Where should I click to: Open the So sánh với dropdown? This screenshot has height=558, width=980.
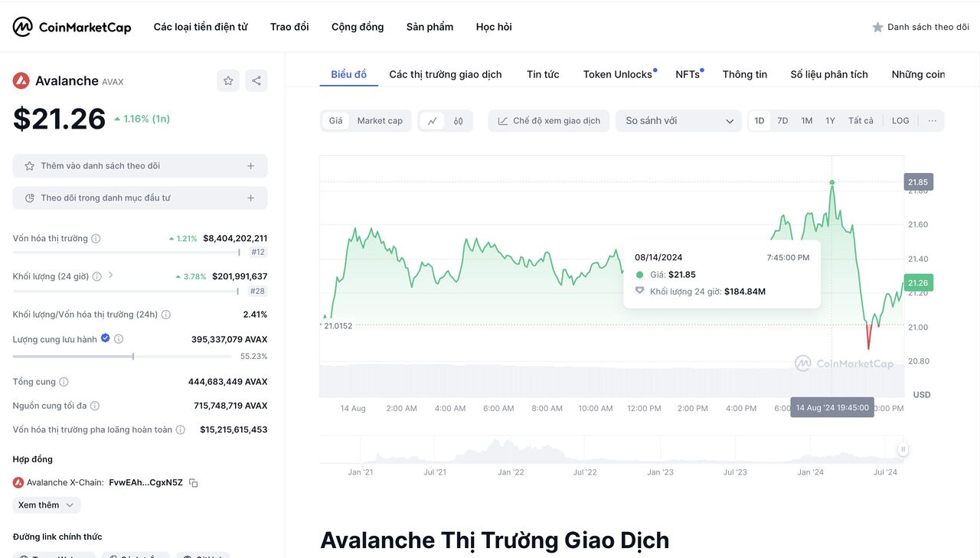point(678,121)
